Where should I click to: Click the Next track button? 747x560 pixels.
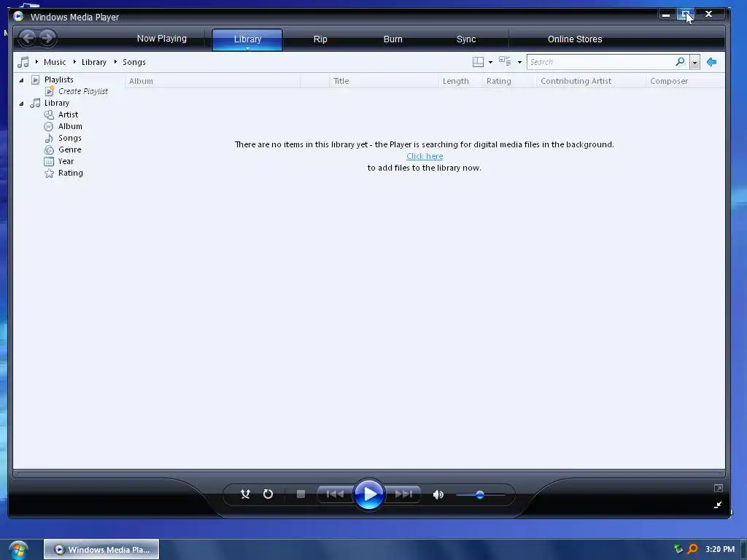coord(403,494)
